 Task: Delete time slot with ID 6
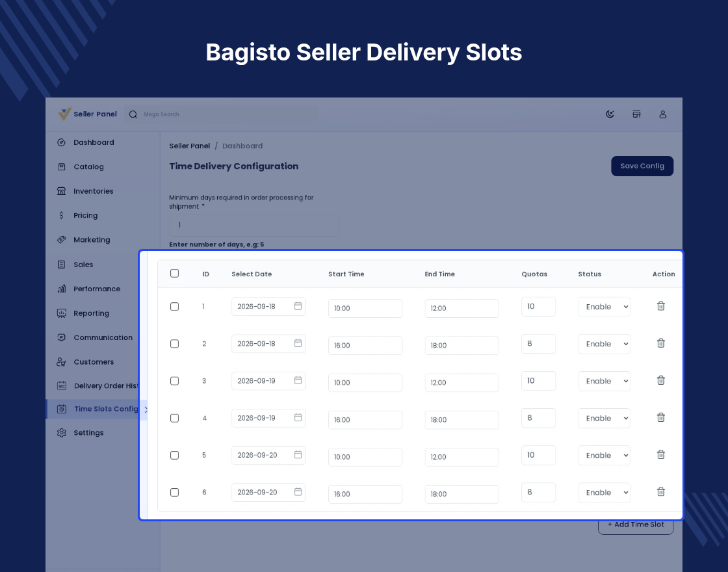pos(660,491)
